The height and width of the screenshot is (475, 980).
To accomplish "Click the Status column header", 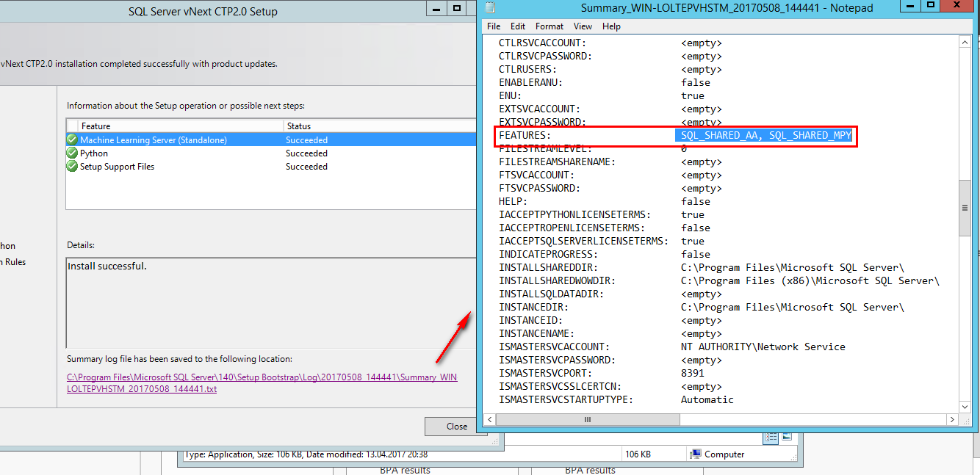I will coord(380,126).
